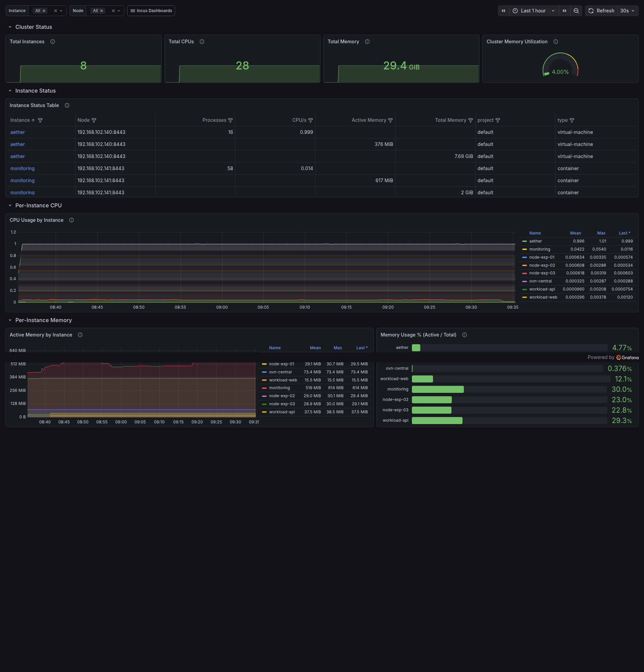Expand the Node variable dropdown
644x672 pixels.
pyautogui.click(x=119, y=11)
